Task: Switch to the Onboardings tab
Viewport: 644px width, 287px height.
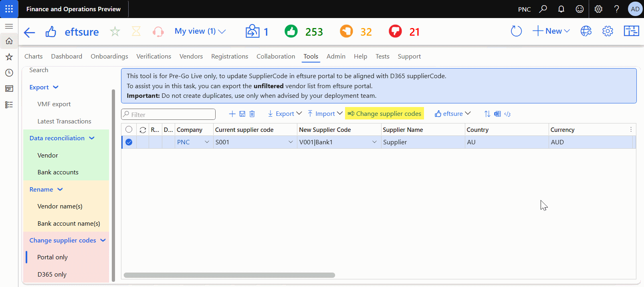Action: tap(109, 57)
